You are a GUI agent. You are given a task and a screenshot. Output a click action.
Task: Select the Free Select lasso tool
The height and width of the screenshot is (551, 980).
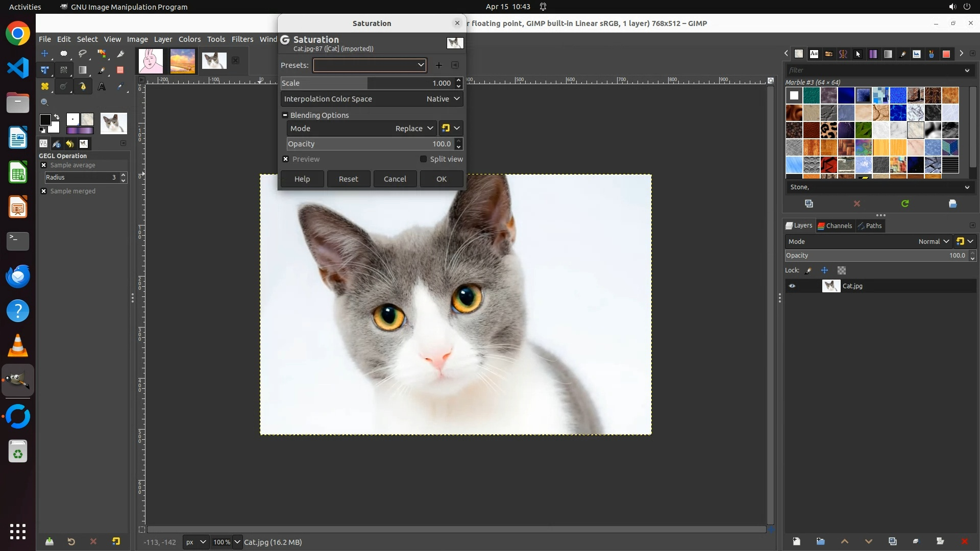coord(83,54)
